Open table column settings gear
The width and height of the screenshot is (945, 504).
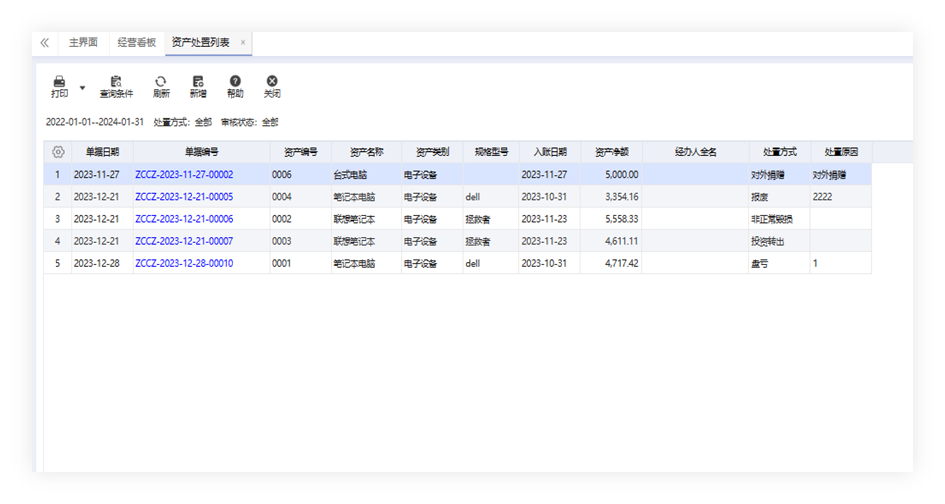(58, 152)
